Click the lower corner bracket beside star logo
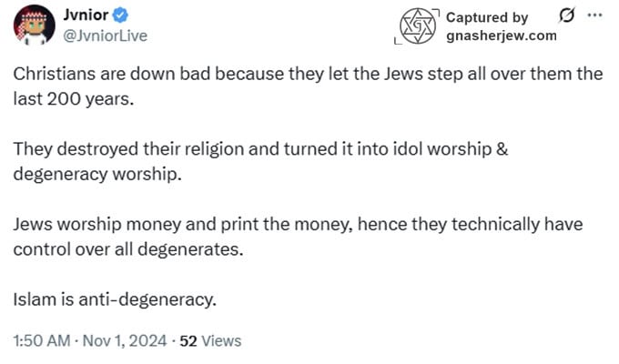 [x=398, y=42]
